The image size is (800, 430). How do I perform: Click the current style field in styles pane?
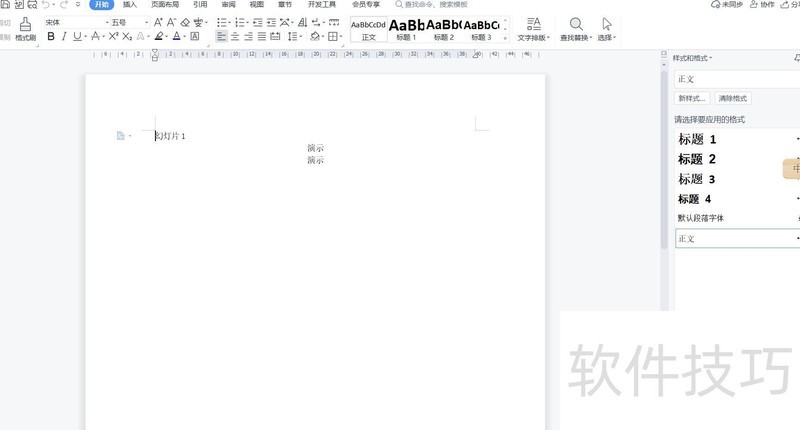737,79
